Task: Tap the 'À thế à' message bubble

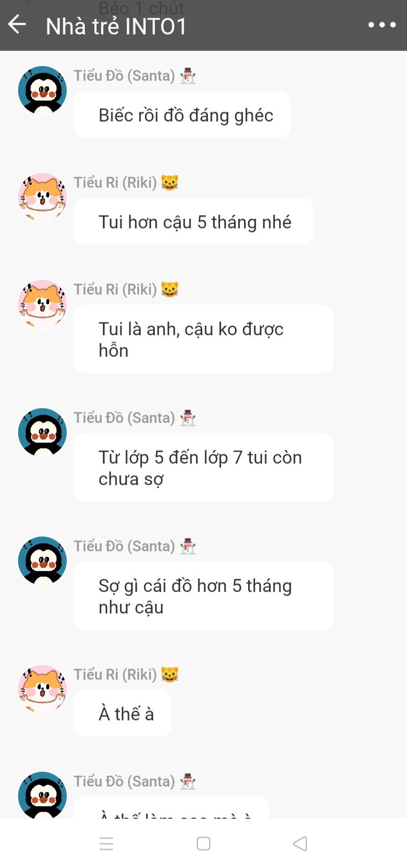Action: tap(122, 714)
